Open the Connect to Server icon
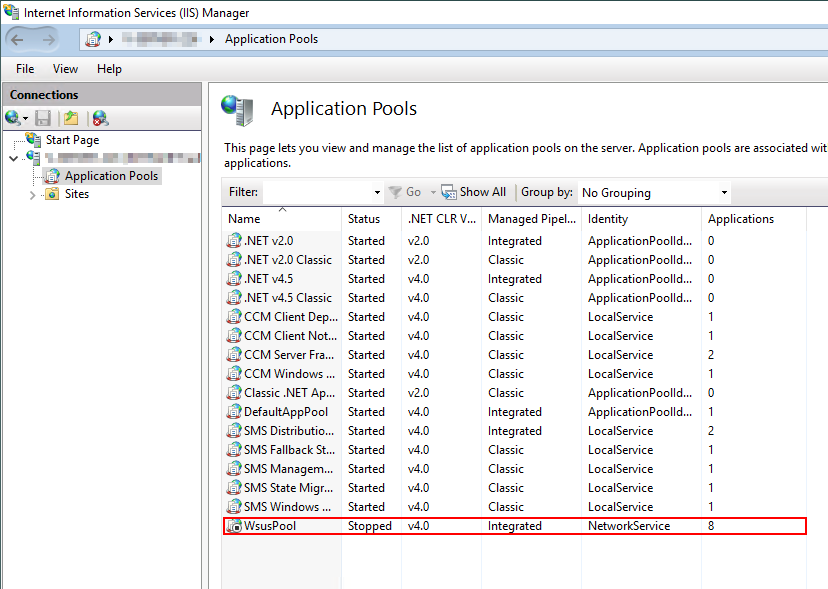 click(13, 117)
